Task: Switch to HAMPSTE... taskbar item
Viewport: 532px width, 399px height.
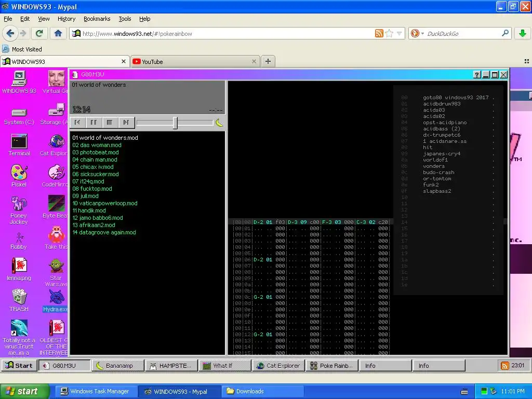Action: pos(171,365)
